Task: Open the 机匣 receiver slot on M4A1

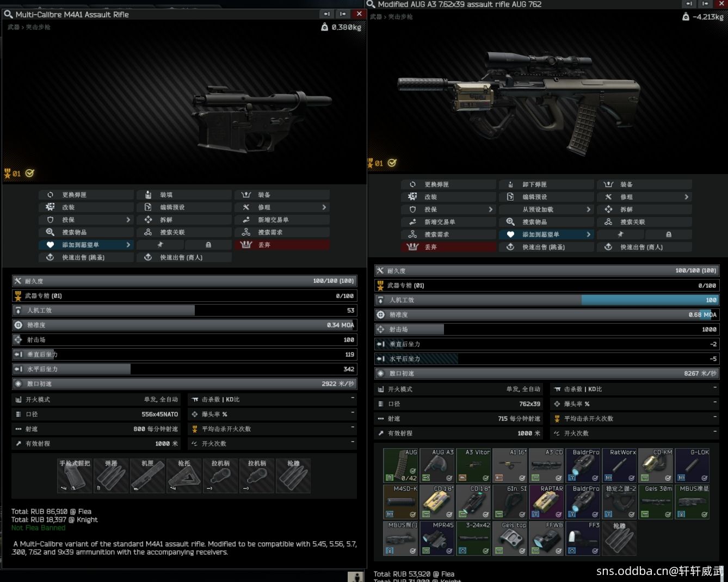Action: point(147,476)
